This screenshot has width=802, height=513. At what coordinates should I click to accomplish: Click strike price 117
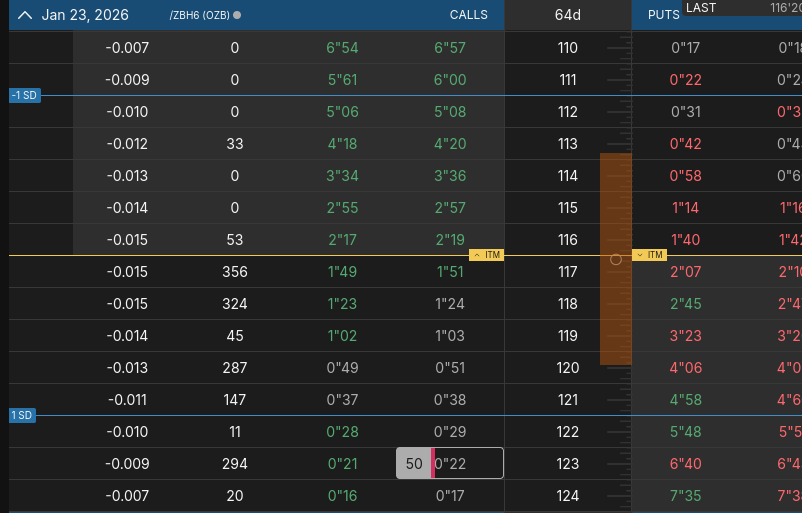pos(568,272)
